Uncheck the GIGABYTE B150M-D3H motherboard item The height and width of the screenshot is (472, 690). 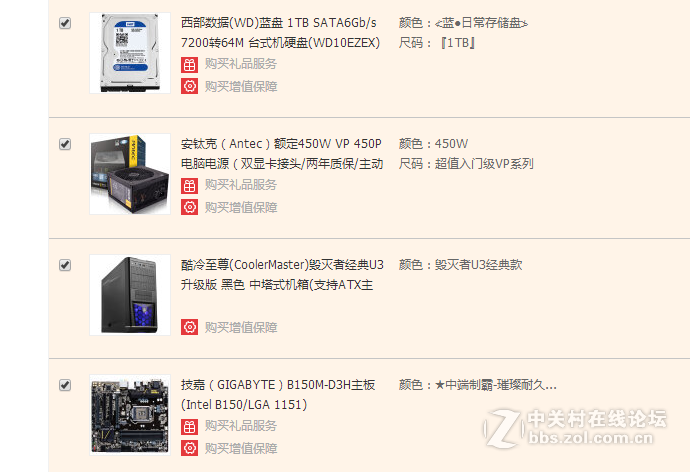tap(65, 385)
